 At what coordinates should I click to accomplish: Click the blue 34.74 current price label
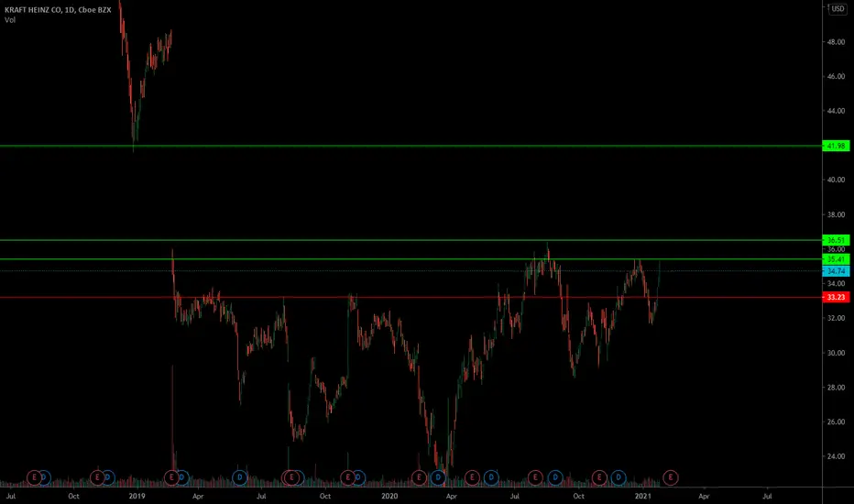(x=836, y=271)
